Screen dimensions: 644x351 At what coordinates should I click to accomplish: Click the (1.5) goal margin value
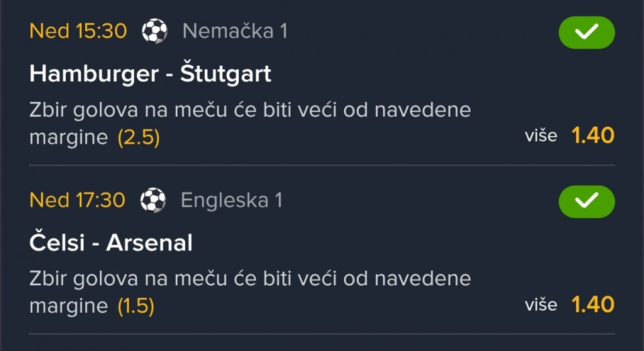tap(136, 307)
